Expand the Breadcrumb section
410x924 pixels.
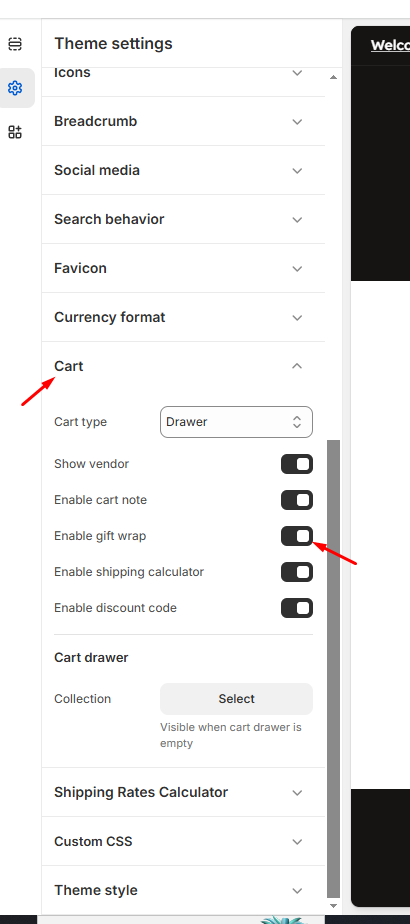pyautogui.click(x=183, y=121)
